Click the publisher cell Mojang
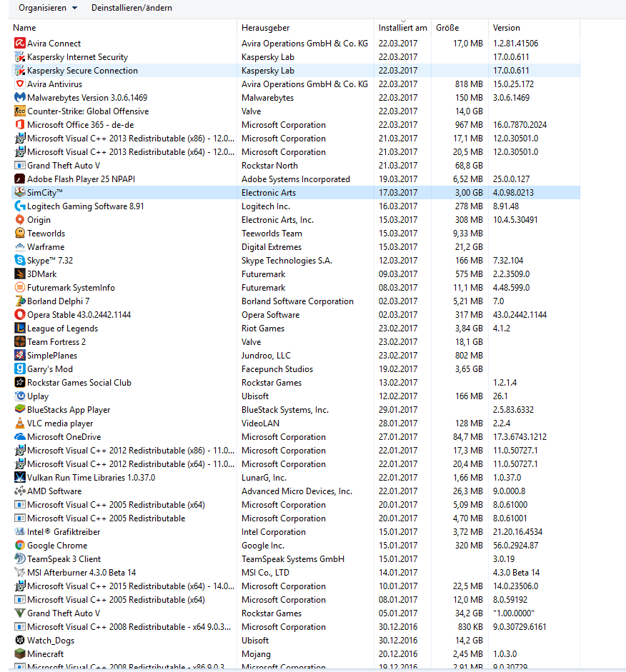 [x=256, y=654]
